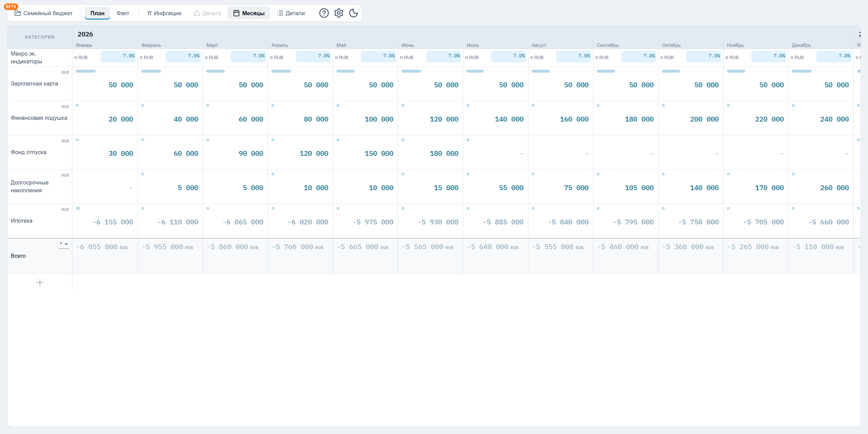This screenshot has height=434, width=868.
Task: Click the transaction dots in Зарплатная карта Декабрь
Action: pos(802,71)
